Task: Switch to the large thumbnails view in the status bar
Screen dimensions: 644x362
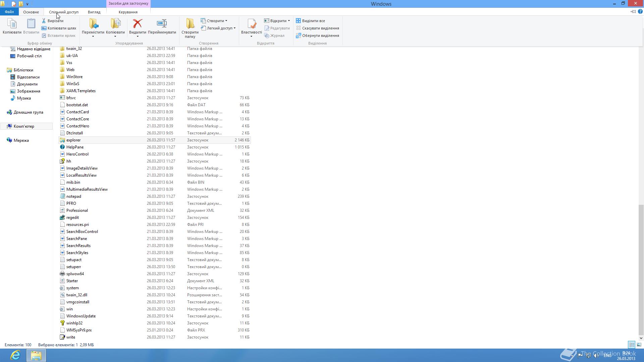Action: coord(639,345)
